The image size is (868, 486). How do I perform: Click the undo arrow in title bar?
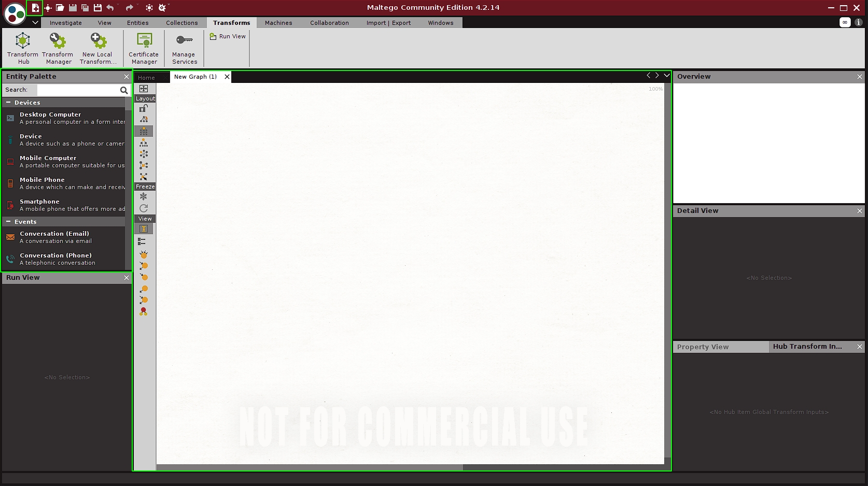(110, 8)
